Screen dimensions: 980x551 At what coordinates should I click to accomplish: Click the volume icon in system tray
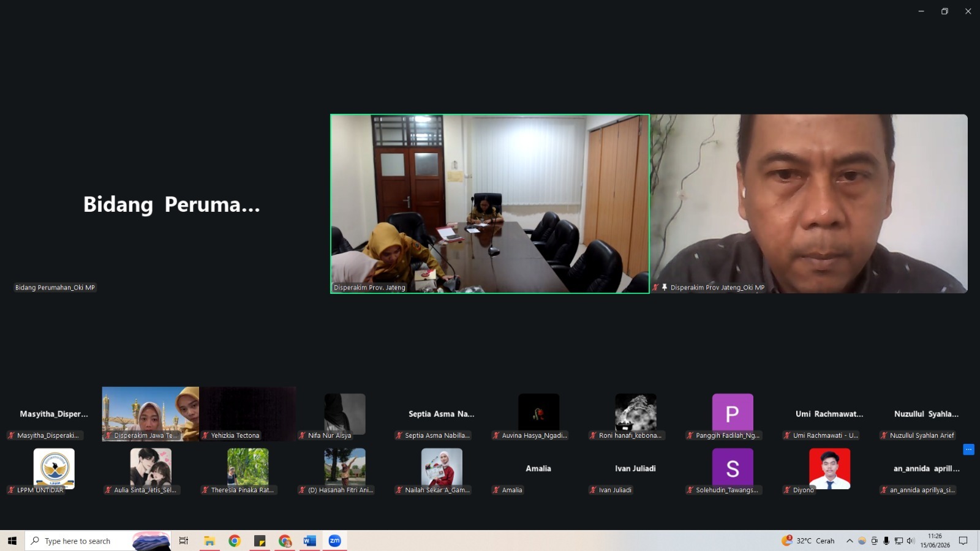click(x=911, y=541)
